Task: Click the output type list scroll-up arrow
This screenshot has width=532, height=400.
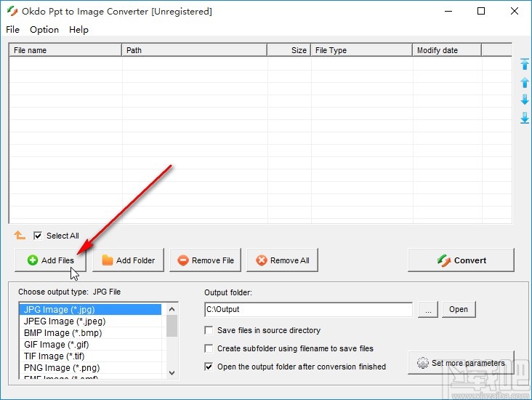Action: pyautogui.click(x=172, y=309)
